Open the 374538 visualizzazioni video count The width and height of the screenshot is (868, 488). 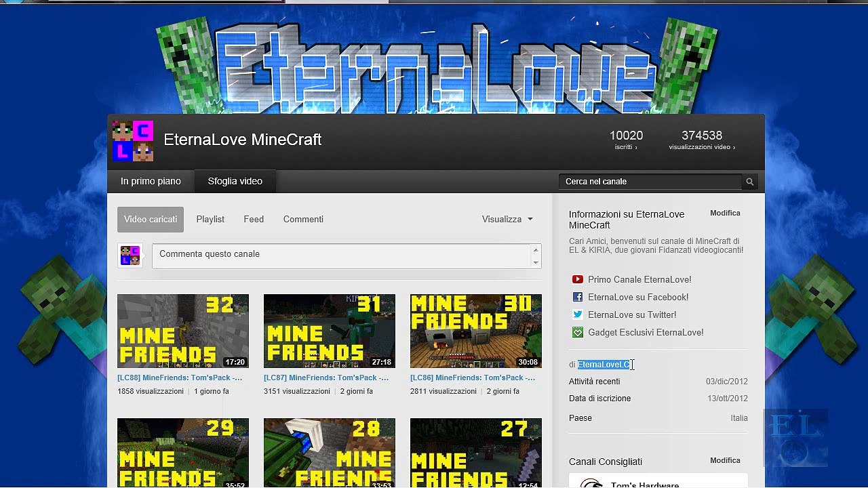click(x=702, y=140)
